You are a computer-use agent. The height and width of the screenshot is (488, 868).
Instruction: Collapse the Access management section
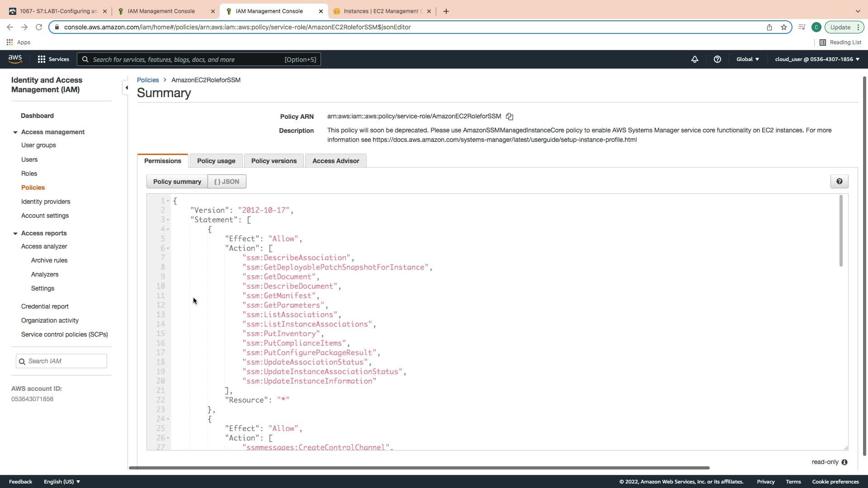[15, 132]
